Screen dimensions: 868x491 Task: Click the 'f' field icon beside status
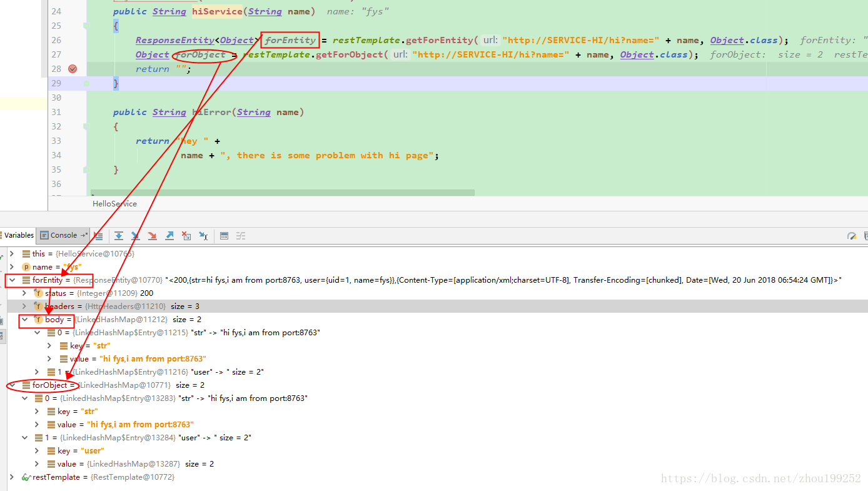[38, 293]
